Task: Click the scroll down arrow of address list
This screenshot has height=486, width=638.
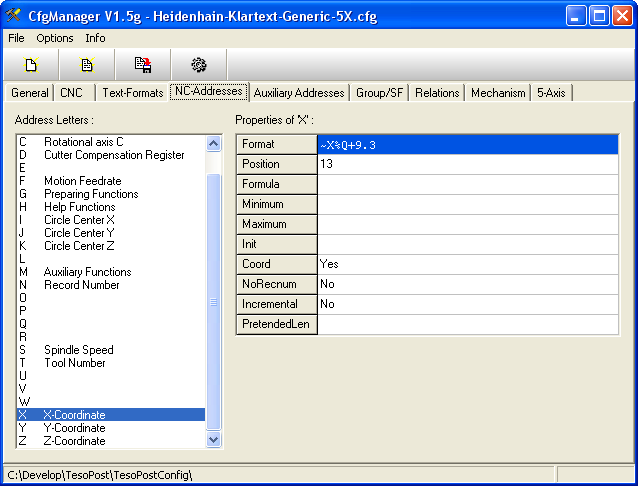Action: click(213, 438)
